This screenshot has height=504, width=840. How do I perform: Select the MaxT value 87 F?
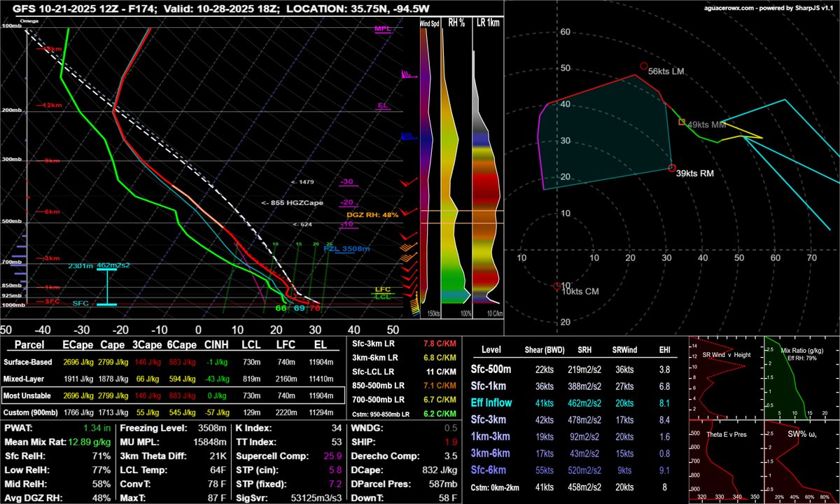point(216,500)
